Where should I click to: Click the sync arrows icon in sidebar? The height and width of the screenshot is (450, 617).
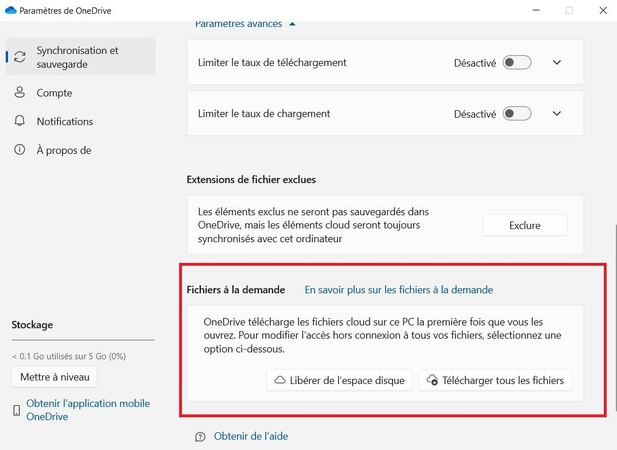pyautogui.click(x=20, y=57)
